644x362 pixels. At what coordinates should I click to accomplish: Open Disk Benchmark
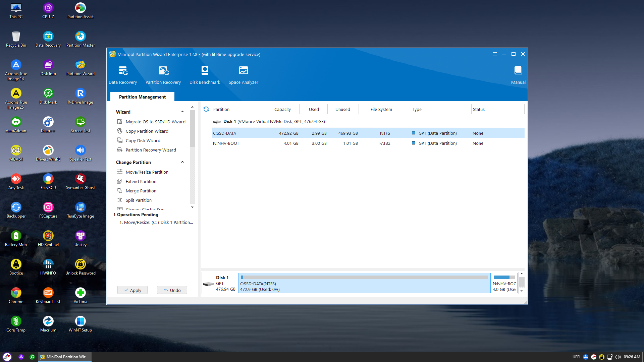[x=205, y=75]
